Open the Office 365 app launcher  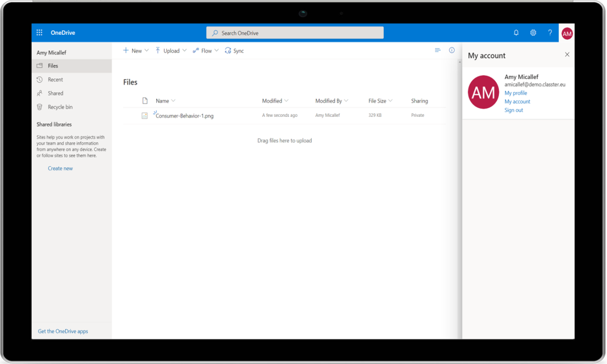tap(39, 32)
